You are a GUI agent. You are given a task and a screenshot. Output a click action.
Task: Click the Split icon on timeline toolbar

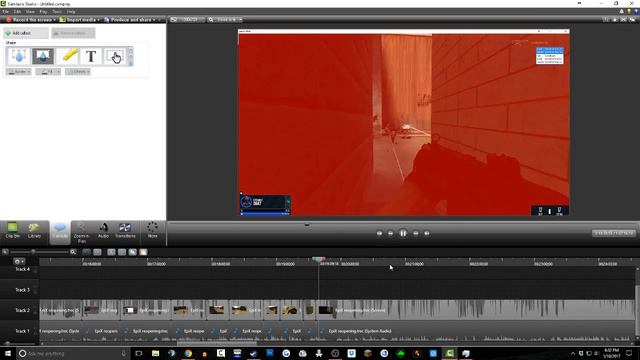click(x=122, y=252)
